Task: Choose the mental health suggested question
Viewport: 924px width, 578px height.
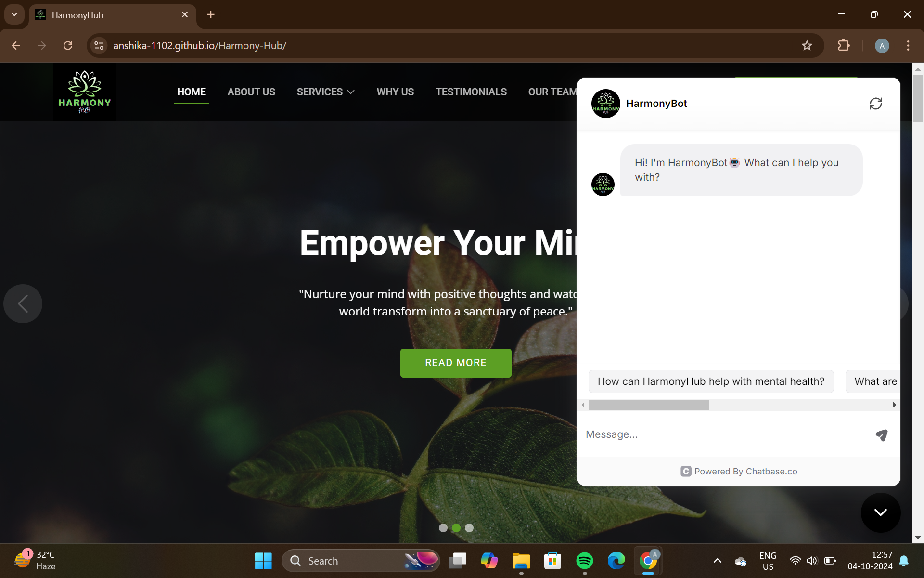Action: pos(710,381)
